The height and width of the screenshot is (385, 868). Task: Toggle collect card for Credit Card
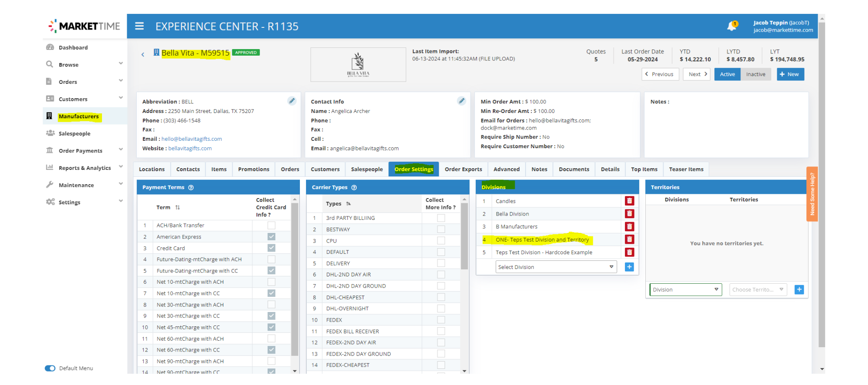click(271, 248)
